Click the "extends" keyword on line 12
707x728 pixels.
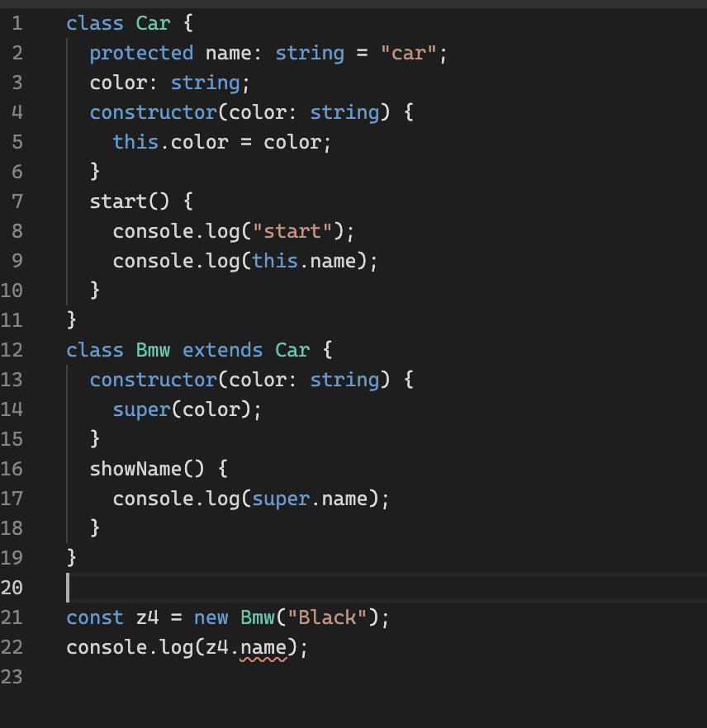[222, 350]
